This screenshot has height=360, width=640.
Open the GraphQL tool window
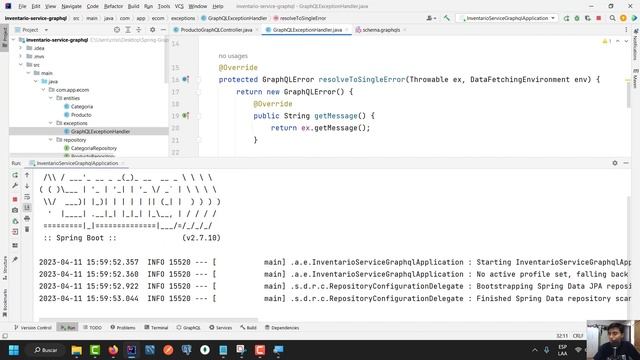pos(188,327)
